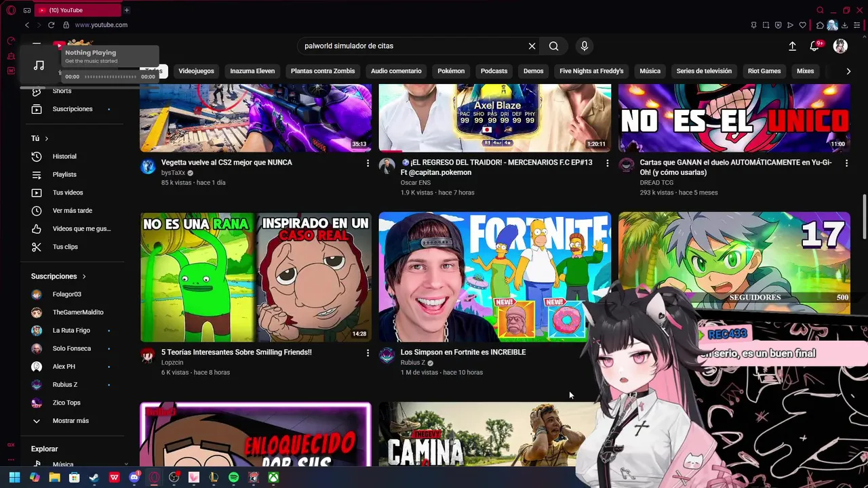
Task: Open the Windows Start menu
Action: [x=14, y=477]
